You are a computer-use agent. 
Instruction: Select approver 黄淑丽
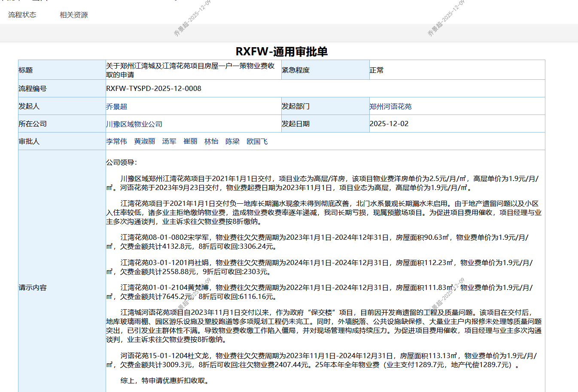tap(144, 142)
